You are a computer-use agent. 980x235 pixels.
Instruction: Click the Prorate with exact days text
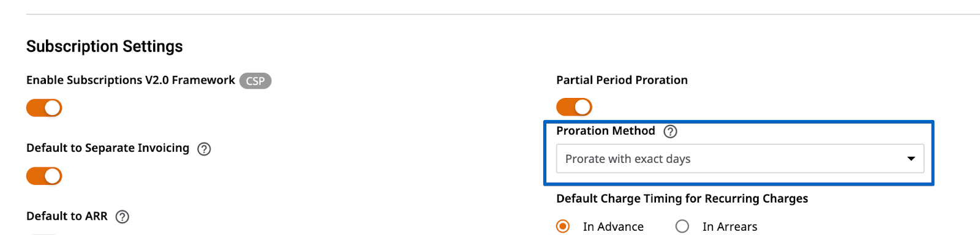[x=628, y=159]
